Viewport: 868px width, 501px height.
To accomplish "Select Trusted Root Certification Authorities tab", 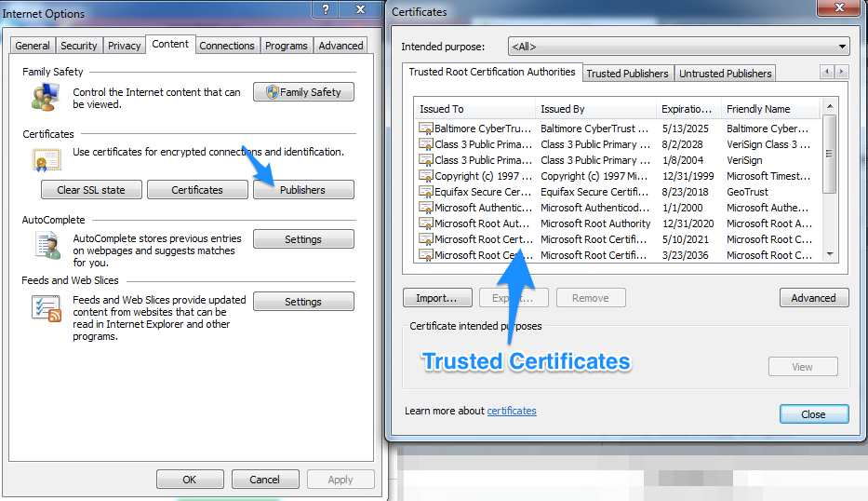I will [x=492, y=72].
